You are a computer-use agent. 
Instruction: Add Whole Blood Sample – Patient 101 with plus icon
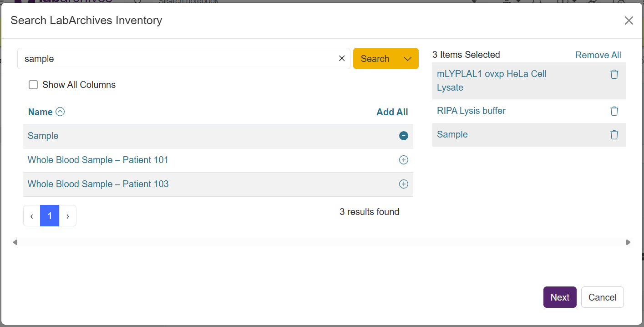pyautogui.click(x=404, y=160)
